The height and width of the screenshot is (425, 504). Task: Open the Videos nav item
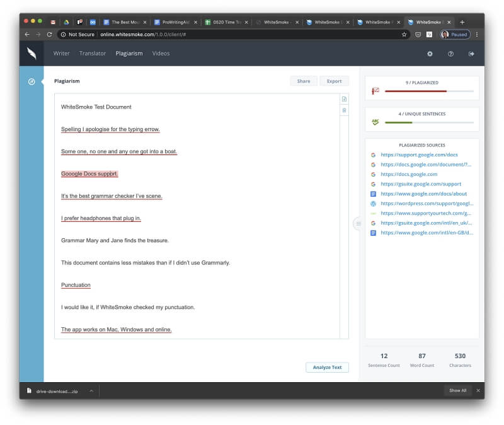click(161, 54)
